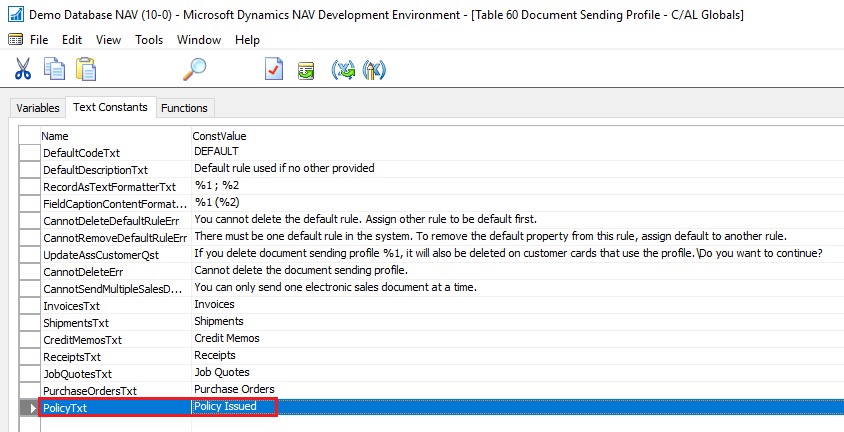The height and width of the screenshot is (432, 844).
Task: Click the ConstValue column header
Action: (219, 136)
